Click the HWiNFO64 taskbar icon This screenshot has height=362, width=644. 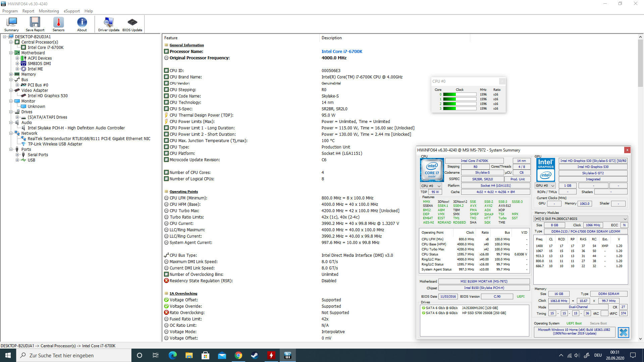tap(287, 355)
